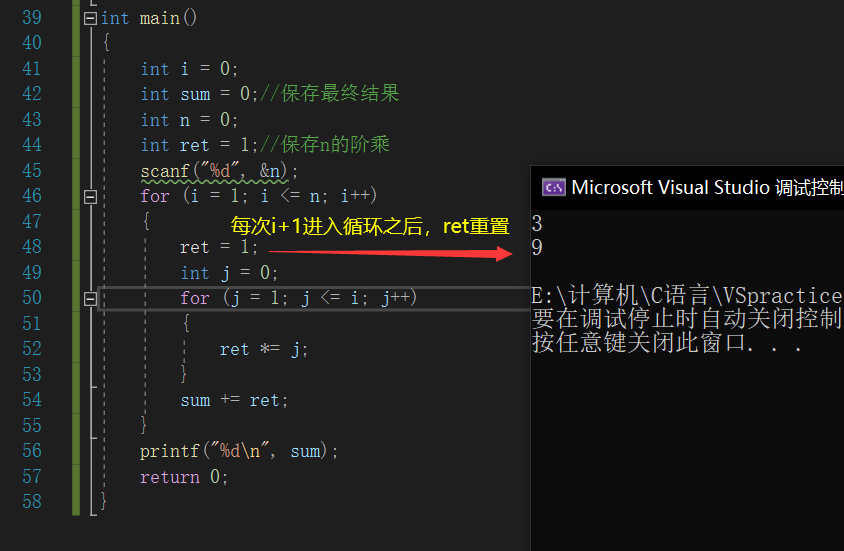Click the 'sum += ret;' statement
The width and height of the screenshot is (844, 551).
[x=234, y=400]
